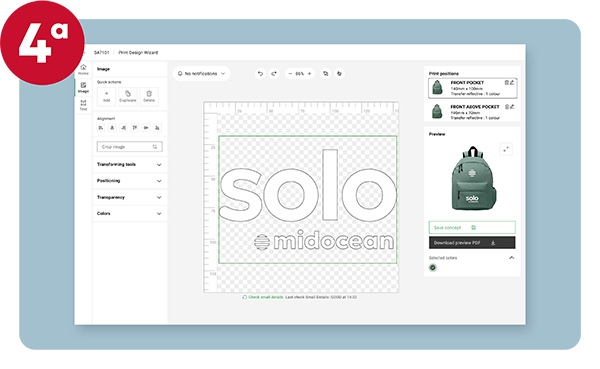Expand the Transparency section

(x=129, y=197)
